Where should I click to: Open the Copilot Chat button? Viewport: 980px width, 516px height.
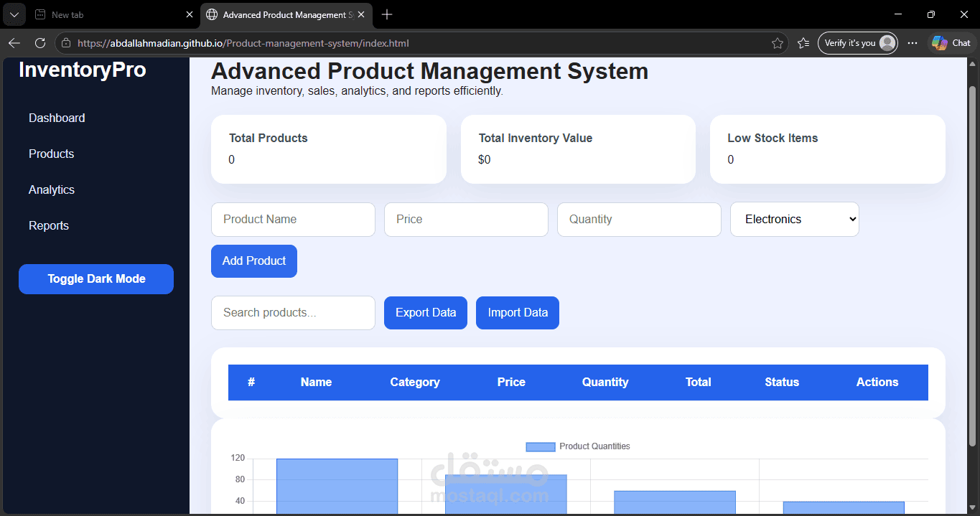pos(951,43)
